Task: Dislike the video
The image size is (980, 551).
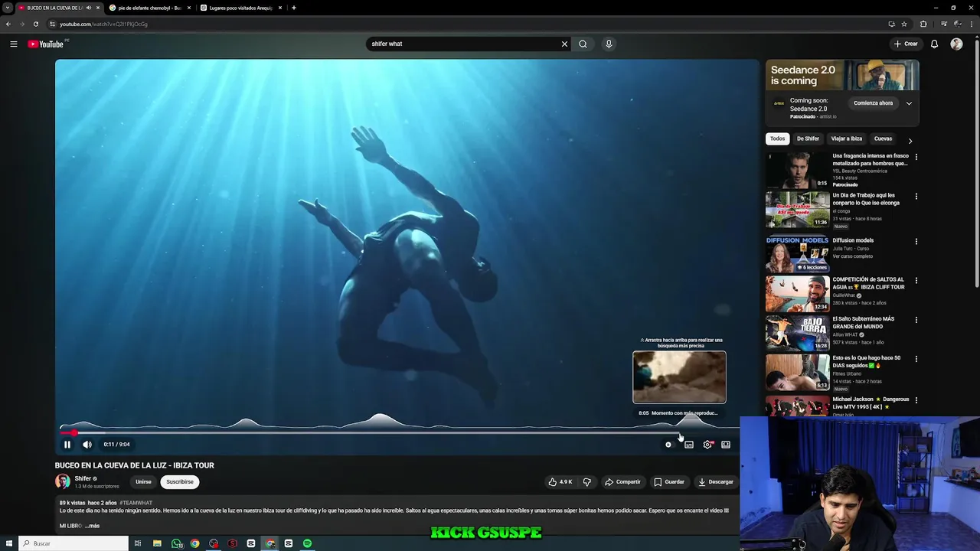Action: [587, 482]
